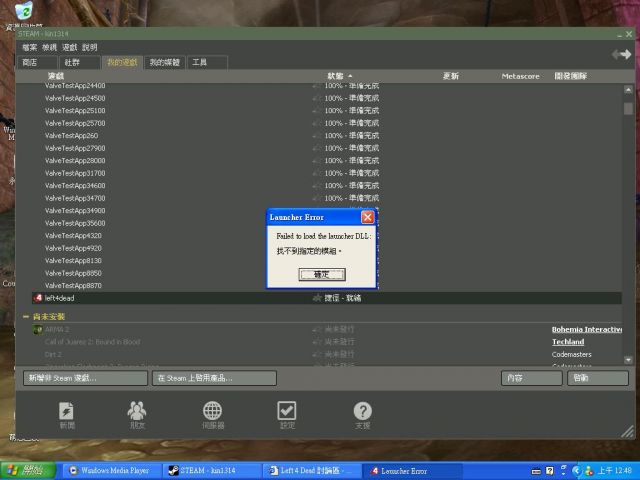The width and height of the screenshot is (640, 480).
Task: Select ValveTestApp31700 in the games list
Action: (x=75, y=173)
